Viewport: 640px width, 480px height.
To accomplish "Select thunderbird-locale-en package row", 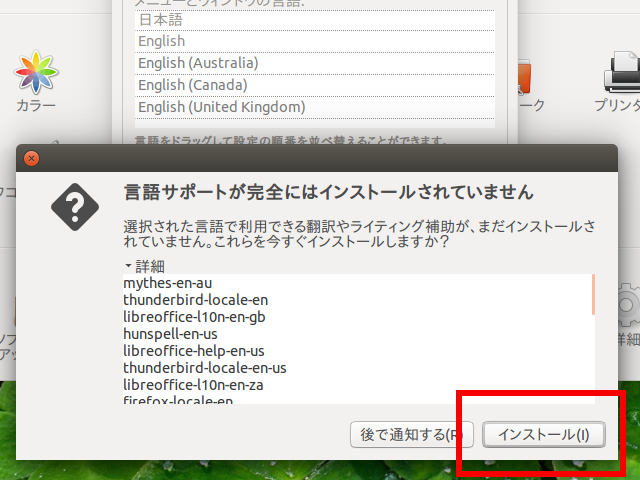I will [195, 300].
